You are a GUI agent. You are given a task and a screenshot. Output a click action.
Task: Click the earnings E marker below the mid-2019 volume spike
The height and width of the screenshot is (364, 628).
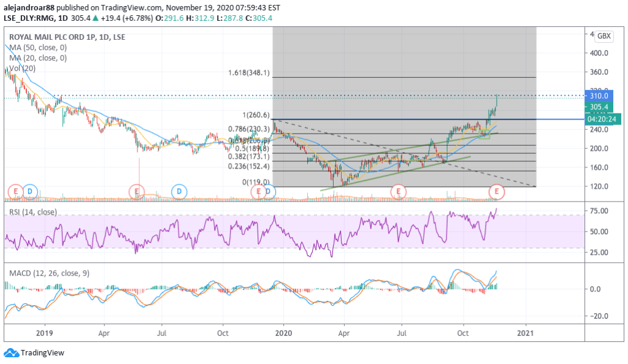click(x=138, y=192)
